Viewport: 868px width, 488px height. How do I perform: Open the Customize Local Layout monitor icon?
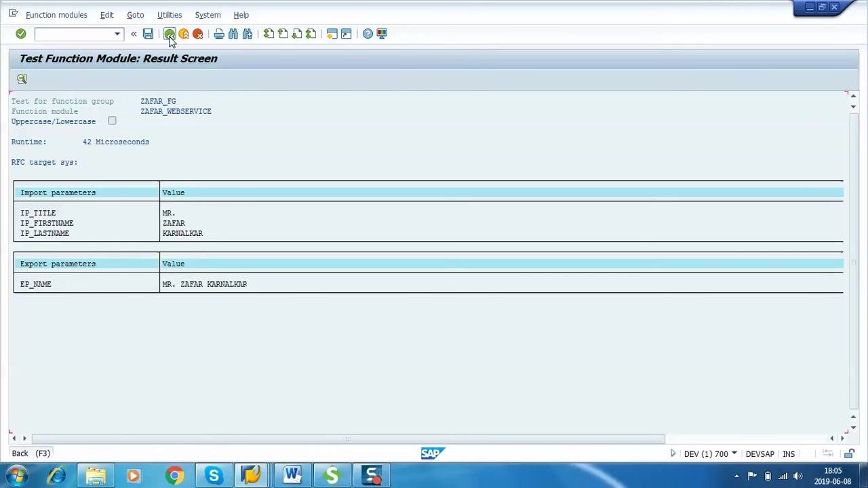[382, 34]
